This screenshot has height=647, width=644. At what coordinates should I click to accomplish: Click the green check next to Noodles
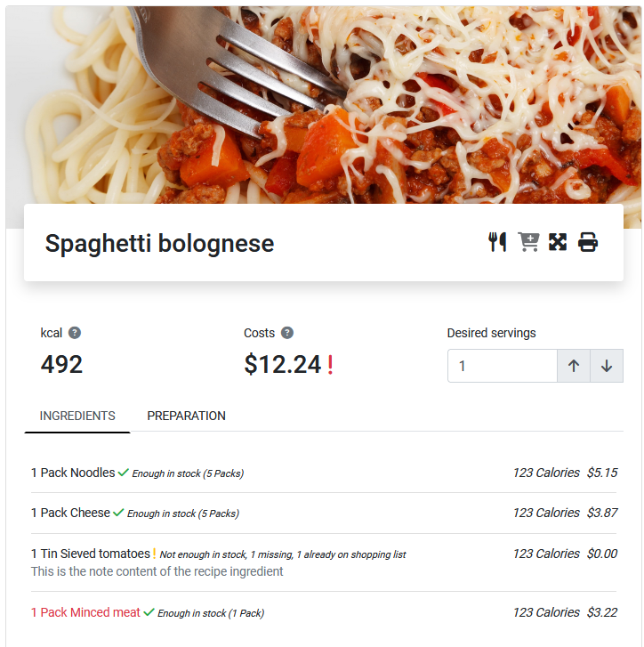(x=124, y=473)
